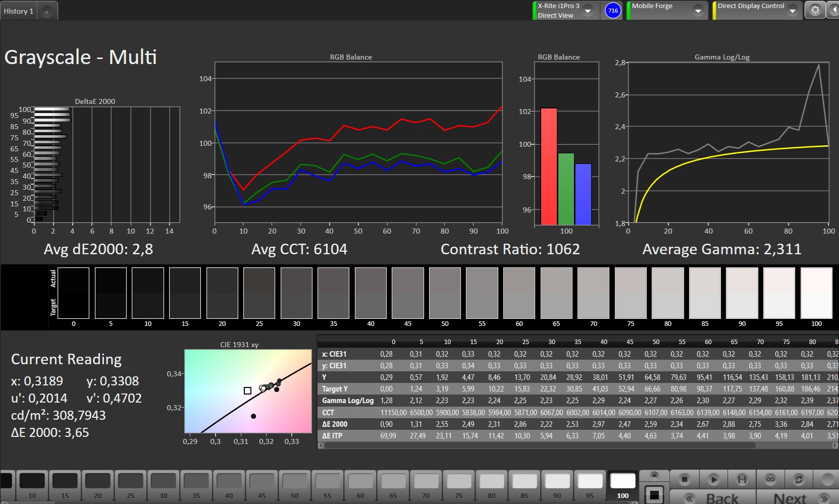Click the Back navigation button
Screen dimensions: 839x504
pyautogui.click(x=713, y=498)
